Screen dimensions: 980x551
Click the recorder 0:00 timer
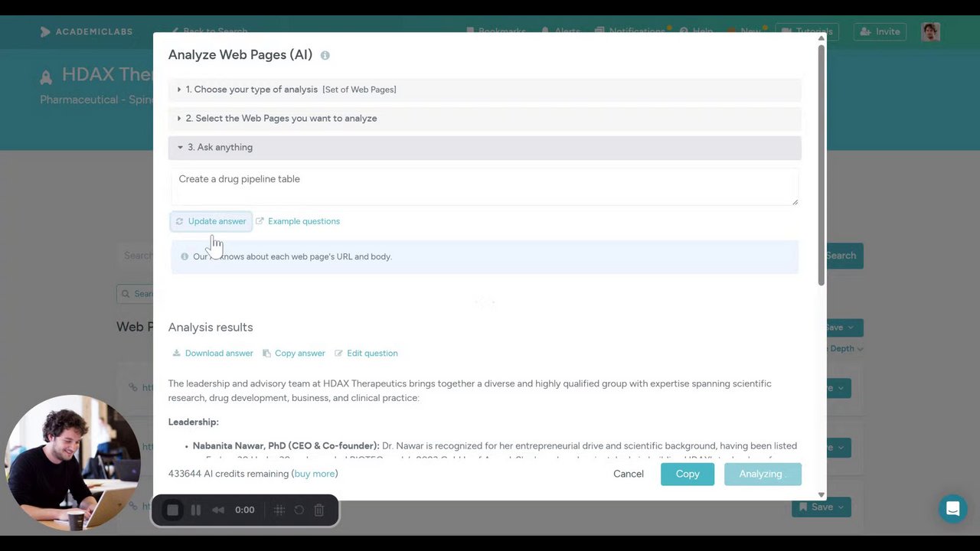(x=245, y=510)
